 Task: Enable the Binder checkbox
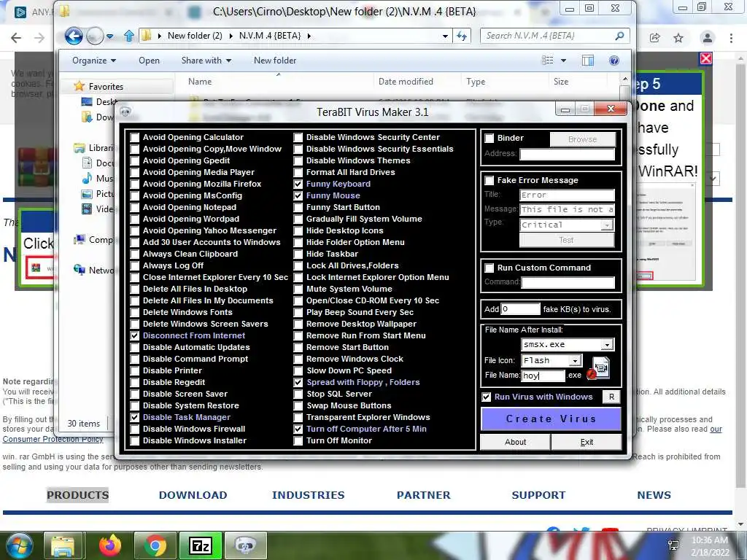click(489, 138)
